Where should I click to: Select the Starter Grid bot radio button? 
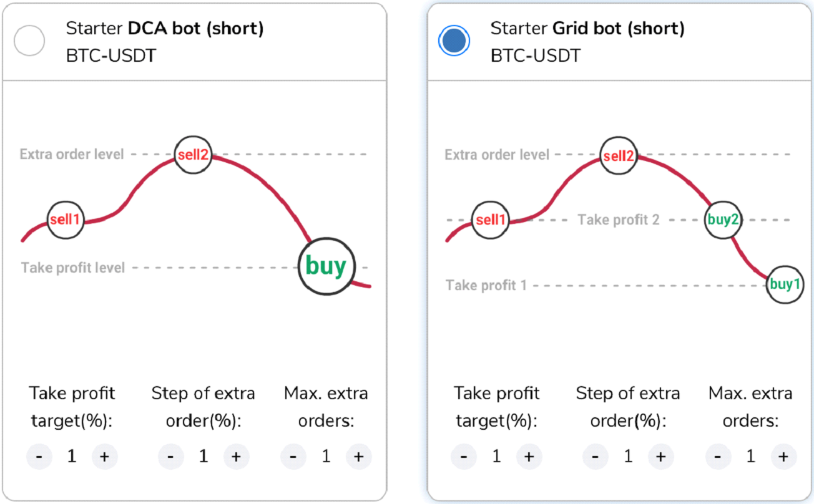(x=453, y=42)
